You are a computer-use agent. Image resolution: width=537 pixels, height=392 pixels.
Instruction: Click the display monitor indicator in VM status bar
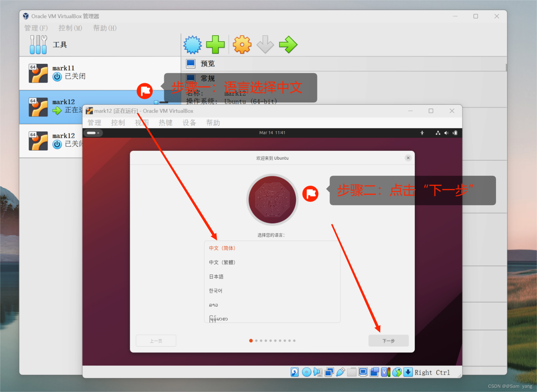tap(363, 372)
